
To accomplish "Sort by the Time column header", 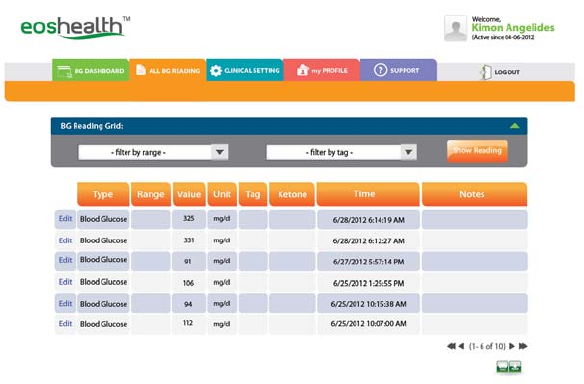I will pos(368,194).
